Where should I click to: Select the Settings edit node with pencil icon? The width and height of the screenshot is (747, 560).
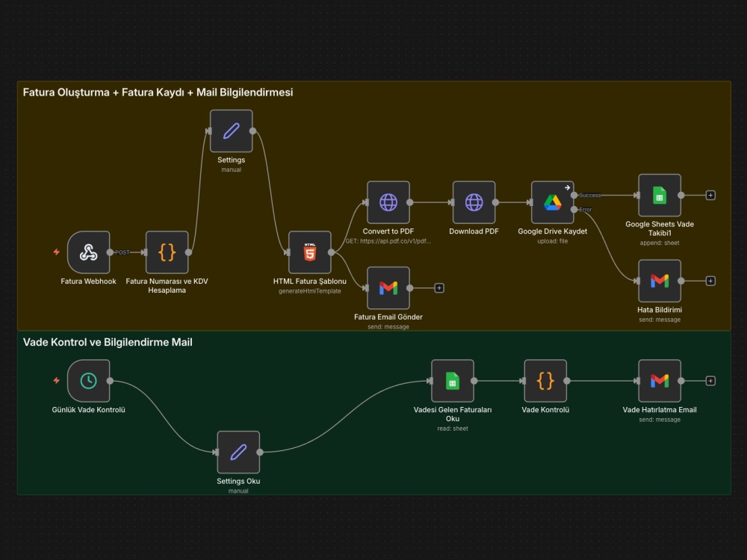(231, 131)
